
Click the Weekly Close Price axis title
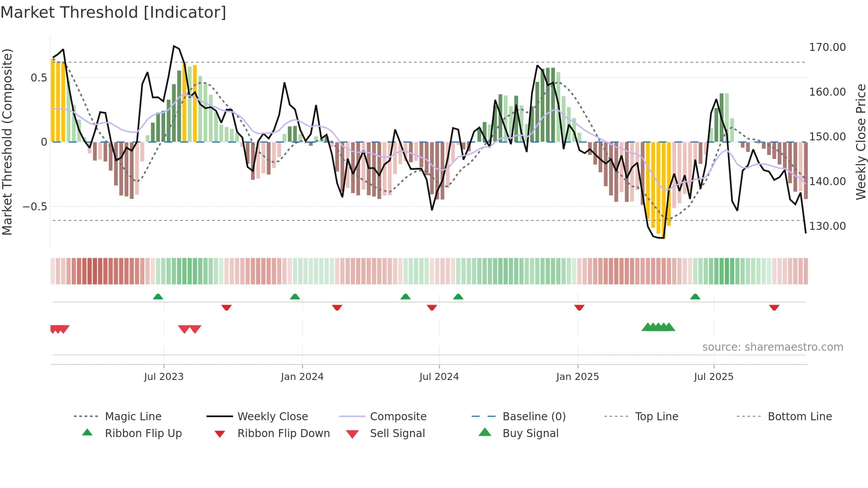tap(860, 142)
